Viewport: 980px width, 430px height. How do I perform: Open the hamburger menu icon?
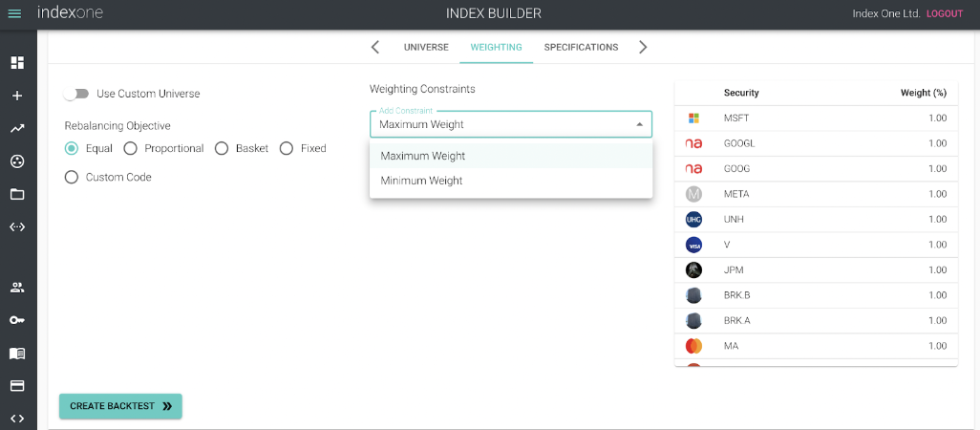[x=14, y=13]
